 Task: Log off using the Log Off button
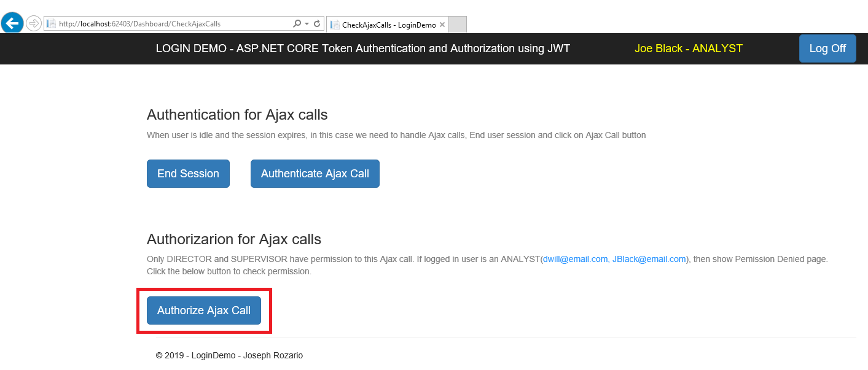tap(827, 48)
